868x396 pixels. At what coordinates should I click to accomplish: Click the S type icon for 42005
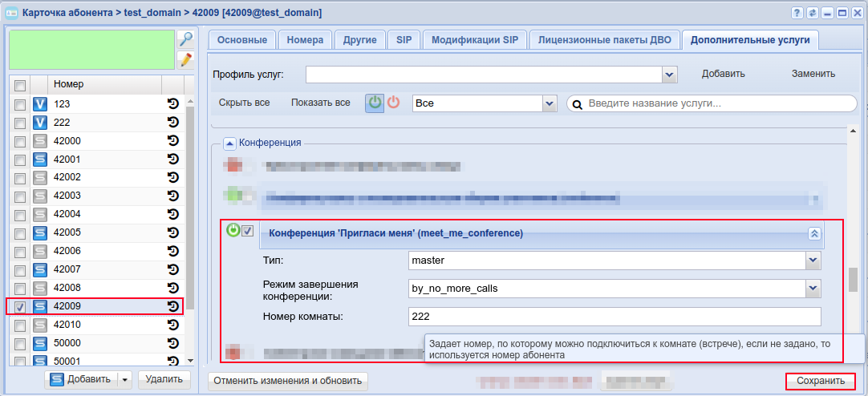point(40,232)
